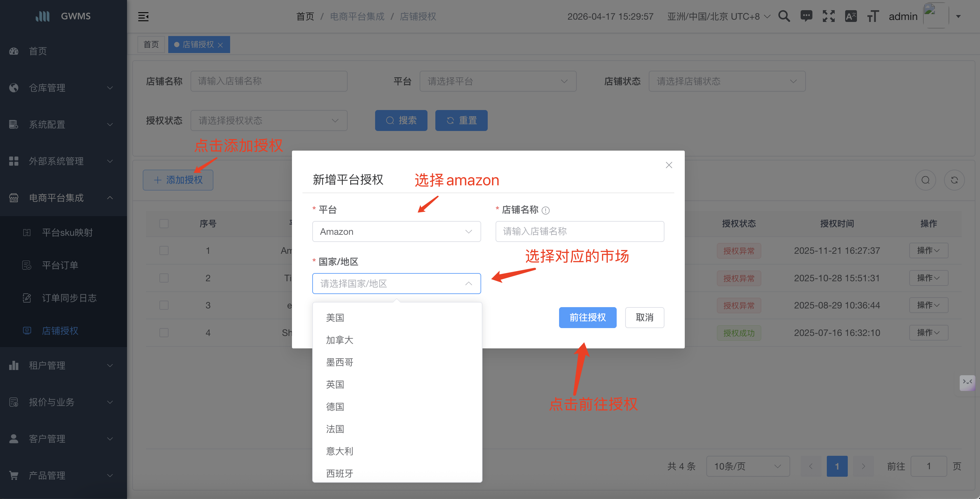Expand 系统配置 sidebar menu

[x=64, y=124]
